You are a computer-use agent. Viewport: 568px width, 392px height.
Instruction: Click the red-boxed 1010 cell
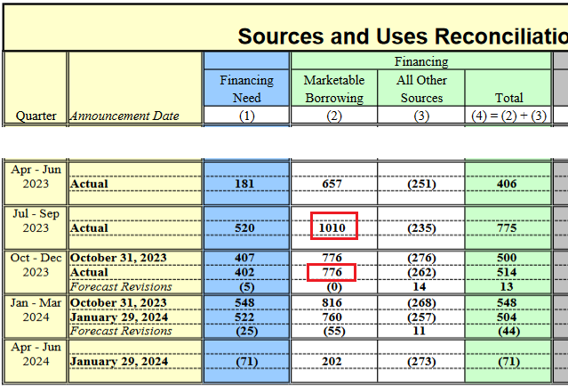[x=333, y=228]
